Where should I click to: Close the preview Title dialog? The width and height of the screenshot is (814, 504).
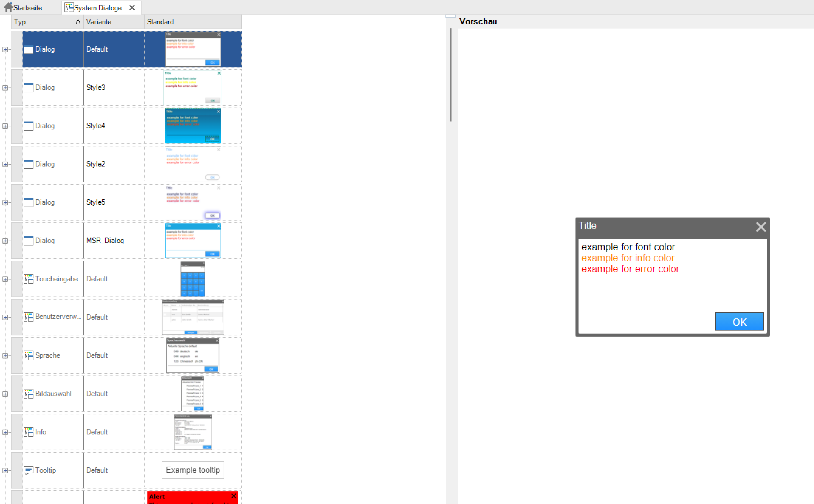click(761, 227)
